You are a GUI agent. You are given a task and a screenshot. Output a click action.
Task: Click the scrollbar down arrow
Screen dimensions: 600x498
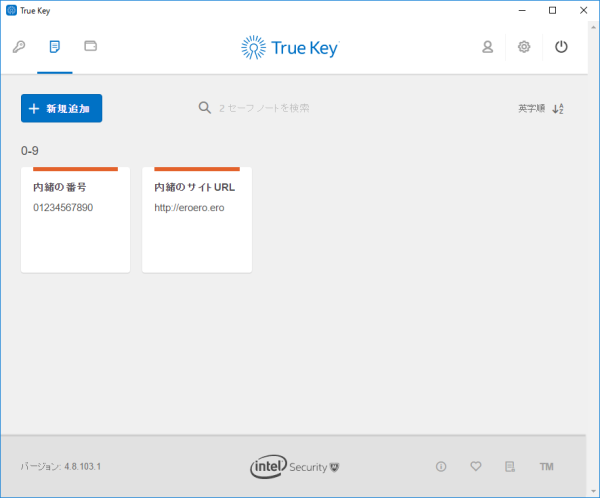[593, 491]
